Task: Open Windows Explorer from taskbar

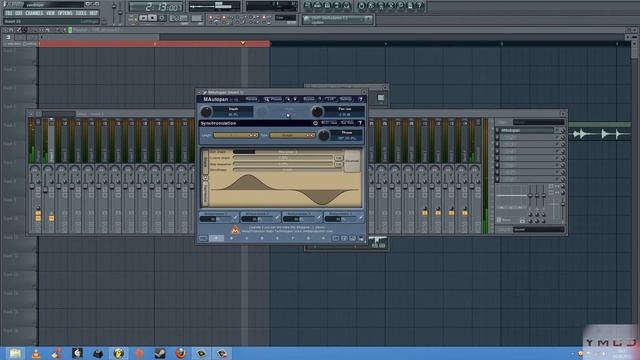Action: [15, 353]
